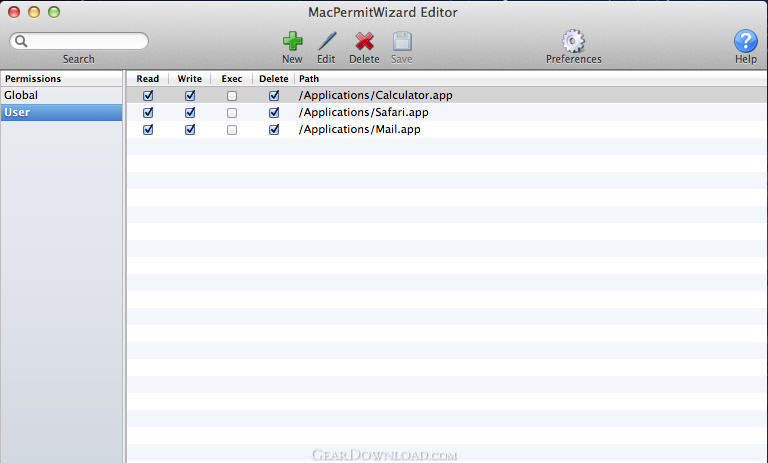768x463 pixels.
Task: Click the magnifying glass search icon
Action: pyautogui.click(x=21, y=41)
